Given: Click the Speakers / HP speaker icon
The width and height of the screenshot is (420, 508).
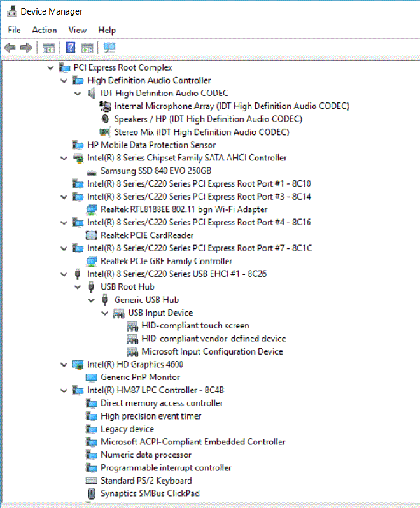Looking at the screenshot, I should click(105, 119).
